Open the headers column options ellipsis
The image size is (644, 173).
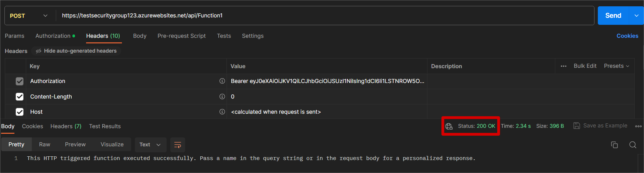tap(563, 66)
